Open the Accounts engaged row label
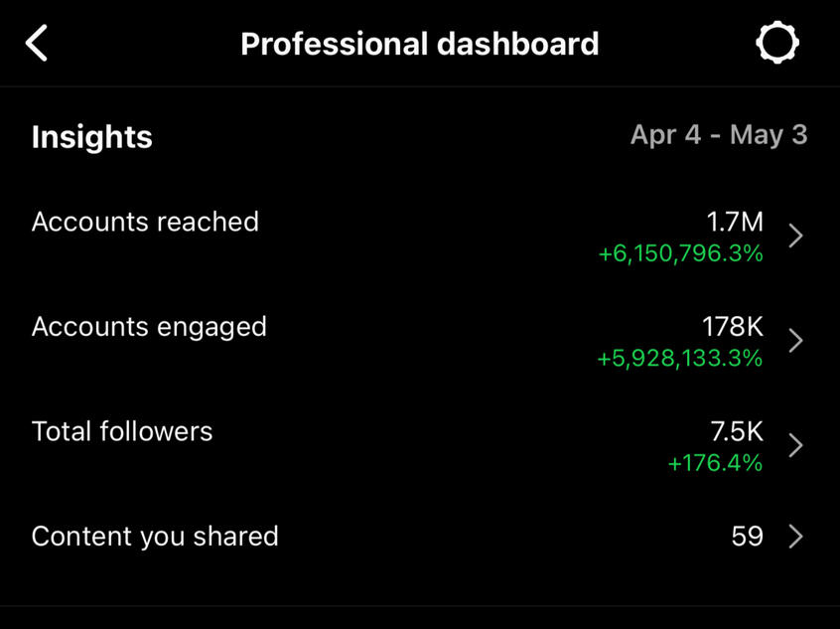This screenshot has height=629, width=840. [149, 327]
